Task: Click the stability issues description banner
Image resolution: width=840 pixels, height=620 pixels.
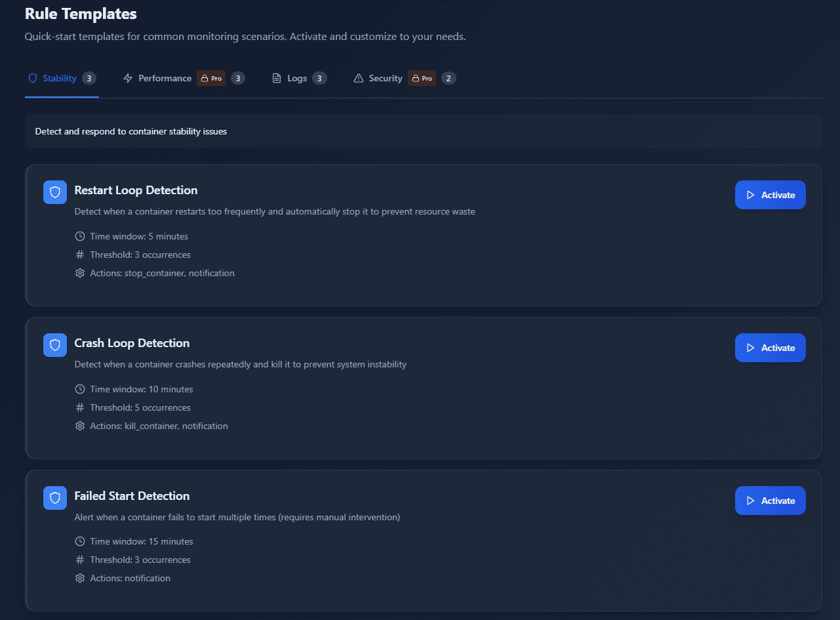Action: coord(423,131)
